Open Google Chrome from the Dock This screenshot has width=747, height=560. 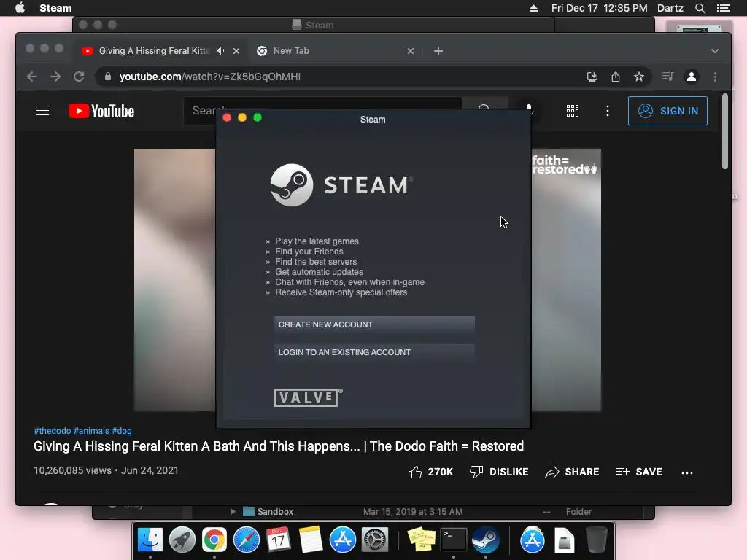point(214,540)
